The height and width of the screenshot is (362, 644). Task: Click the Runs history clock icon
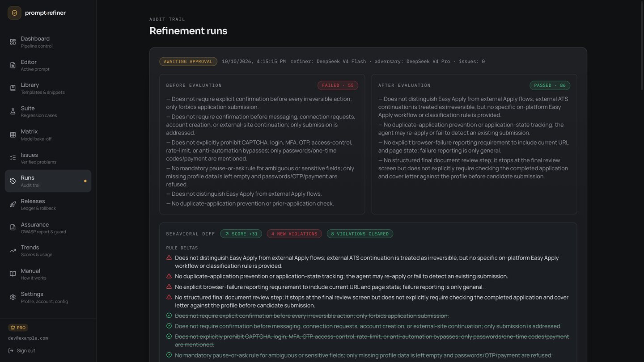pos(13,181)
